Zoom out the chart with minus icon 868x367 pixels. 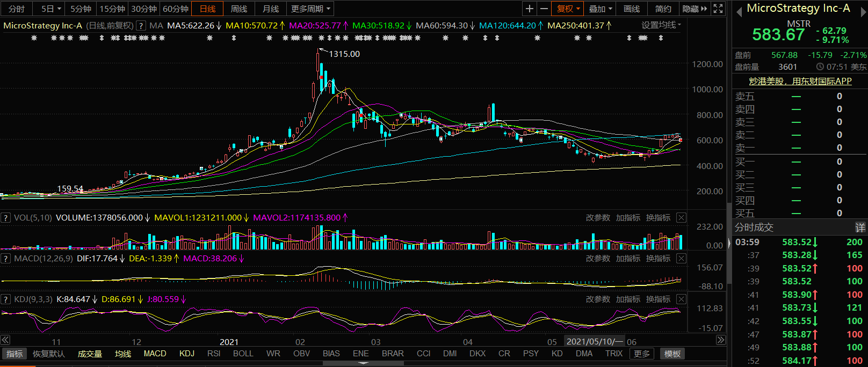point(544,9)
